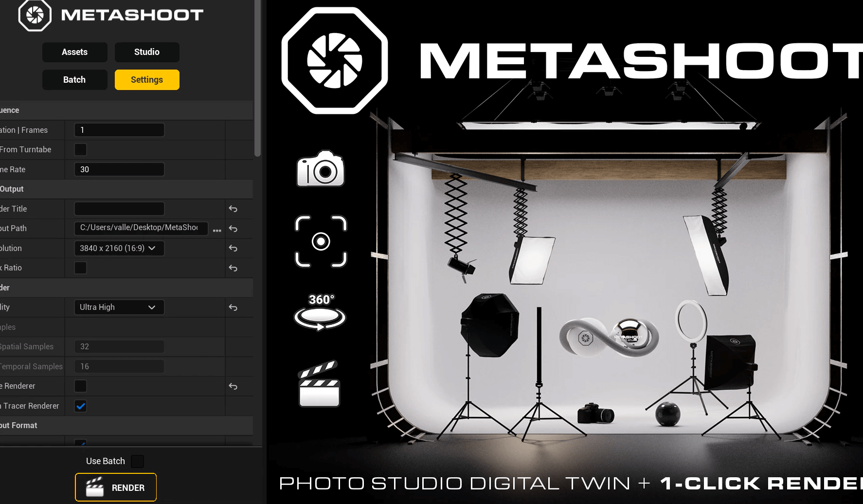863x504 pixels.
Task: Click the Spatial Samples label
Action: (x=27, y=346)
